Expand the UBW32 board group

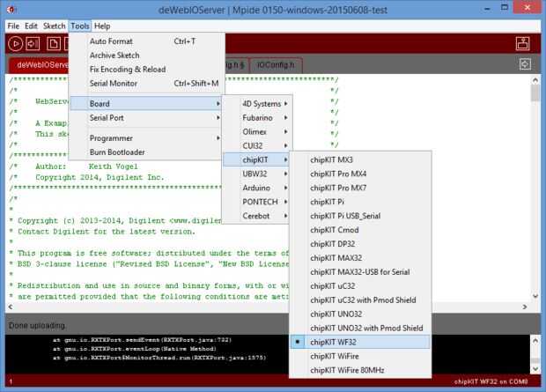[x=256, y=174]
